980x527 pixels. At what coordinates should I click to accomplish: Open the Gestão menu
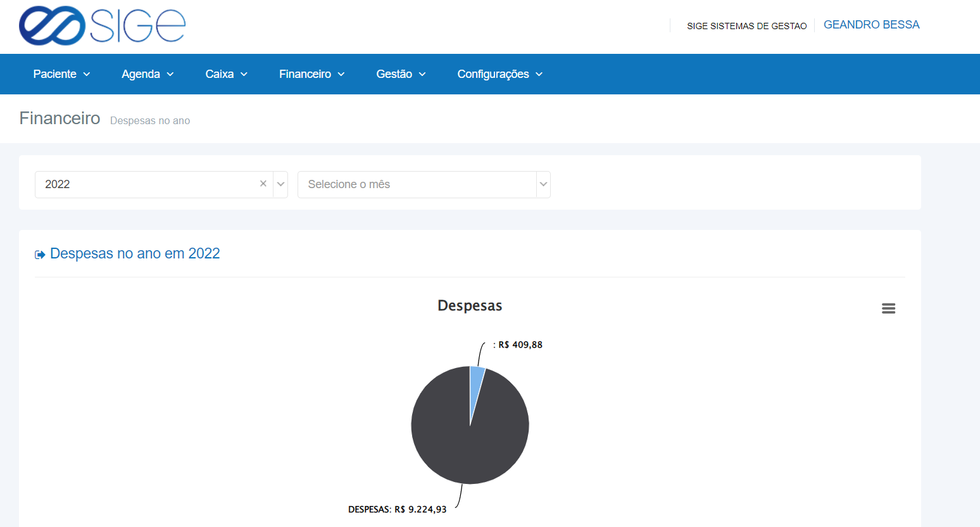click(x=401, y=74)
